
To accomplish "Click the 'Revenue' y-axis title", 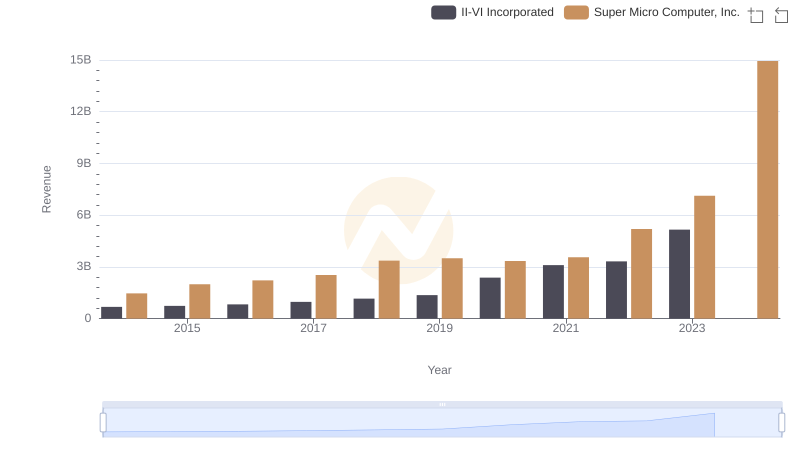I will 46,189.
